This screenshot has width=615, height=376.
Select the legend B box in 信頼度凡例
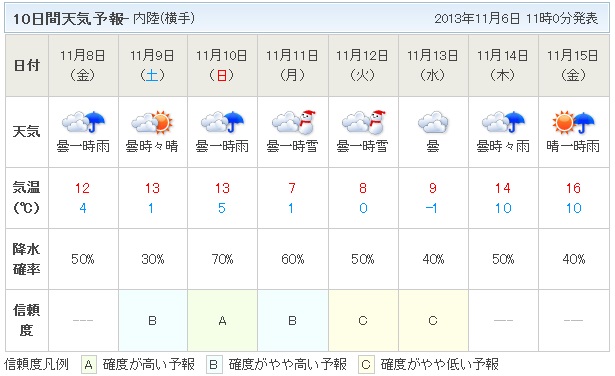coord(214,365)
